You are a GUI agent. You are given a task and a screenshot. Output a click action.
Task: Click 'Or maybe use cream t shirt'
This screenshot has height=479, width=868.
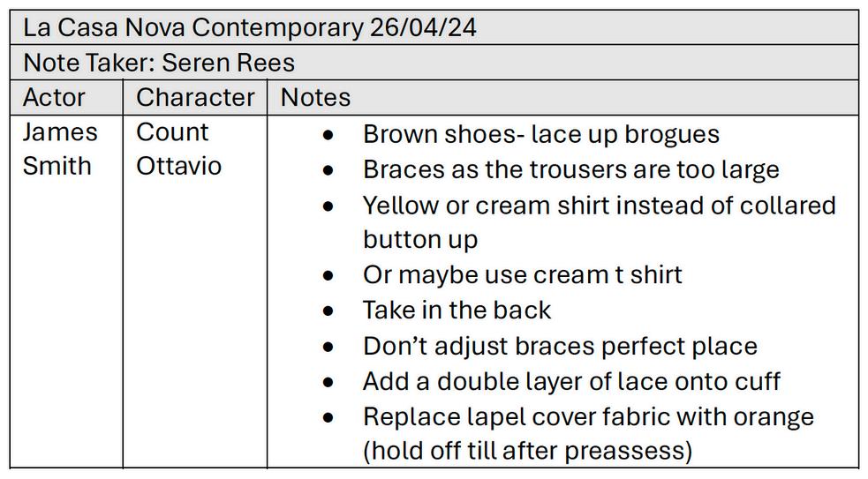(x=522, y=275)
